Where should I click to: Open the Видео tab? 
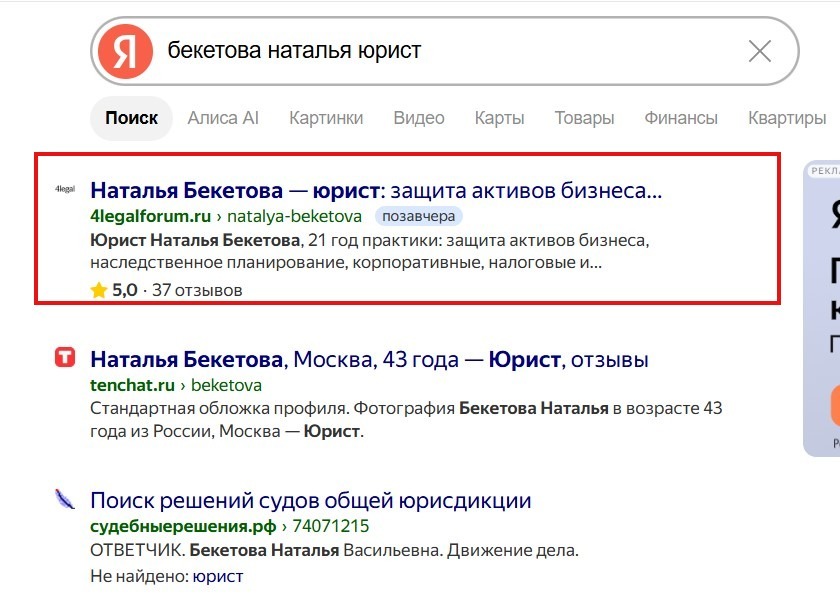click(419, 118)
